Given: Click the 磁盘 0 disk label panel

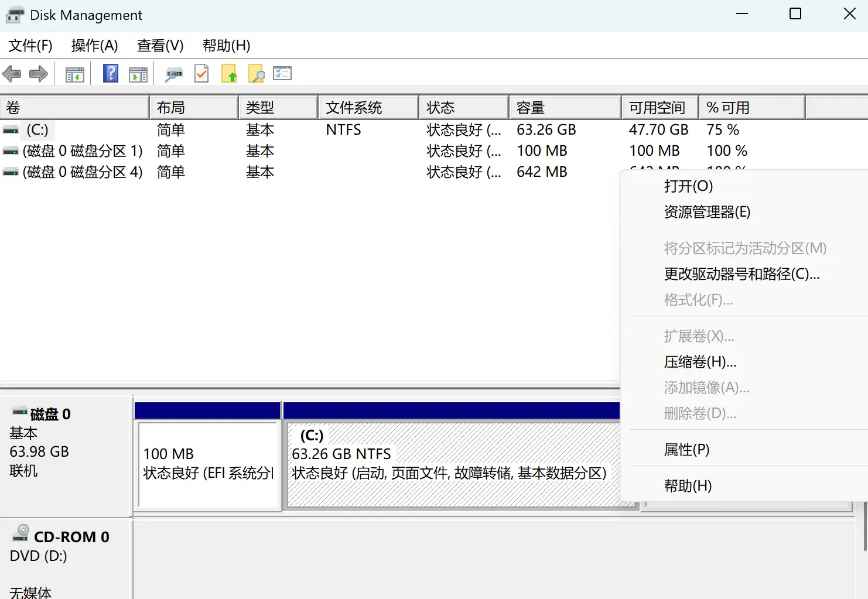Looking at the screenshot, I should coord(66,456).
